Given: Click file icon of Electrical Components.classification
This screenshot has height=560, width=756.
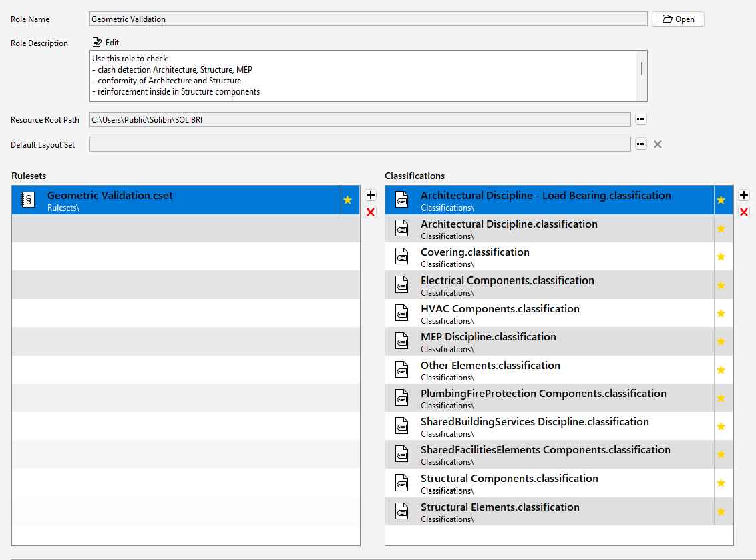Looking at the screenshot, I should [401, 284].
